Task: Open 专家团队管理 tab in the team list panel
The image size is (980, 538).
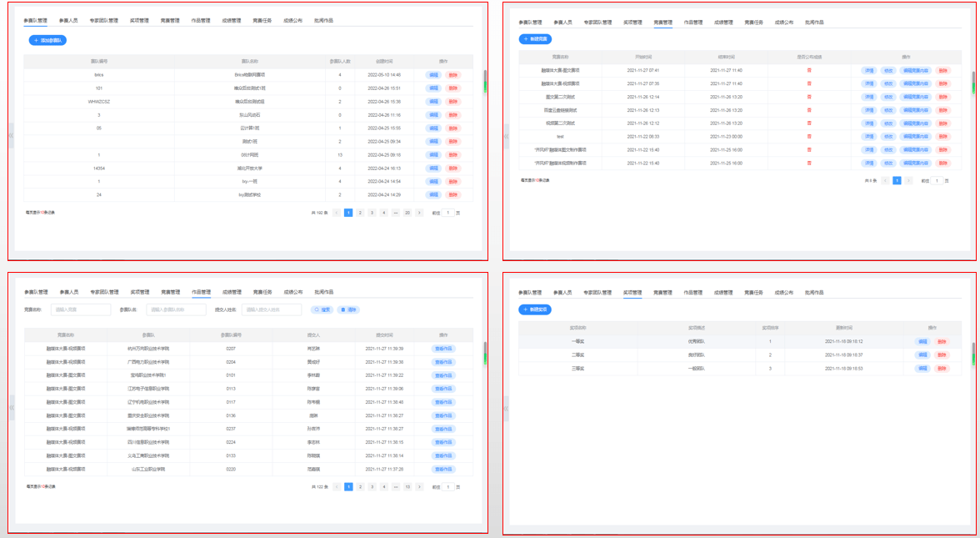Action: 105,21
